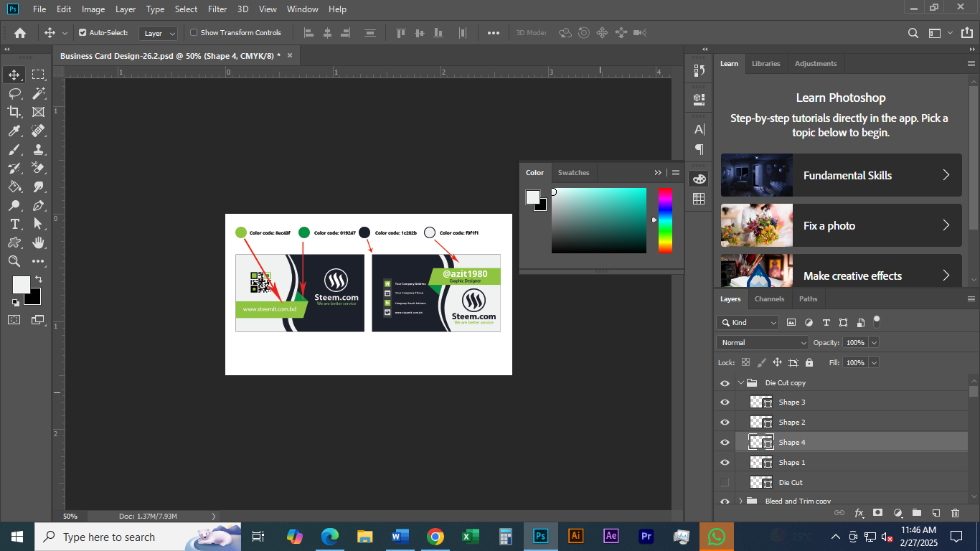Expand Fundamental Skills tutorial chevron
Image resolution: width=980 pixels, height=551 pixels.
(946, 175)
